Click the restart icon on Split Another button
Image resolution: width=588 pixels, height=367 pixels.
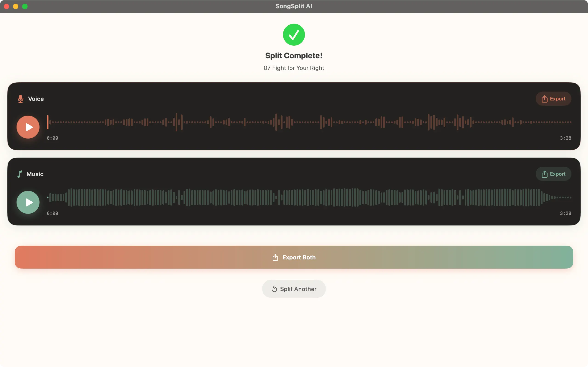tap(274, 289)
